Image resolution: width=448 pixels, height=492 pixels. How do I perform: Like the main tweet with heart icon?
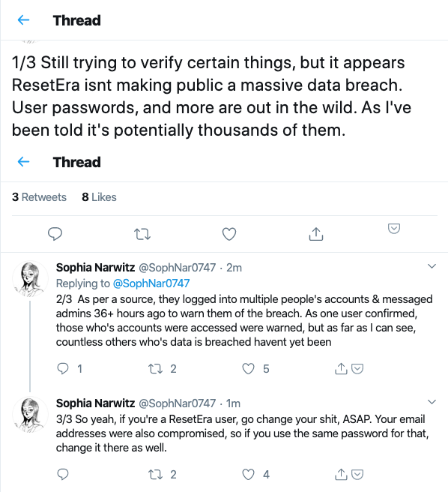229,234
